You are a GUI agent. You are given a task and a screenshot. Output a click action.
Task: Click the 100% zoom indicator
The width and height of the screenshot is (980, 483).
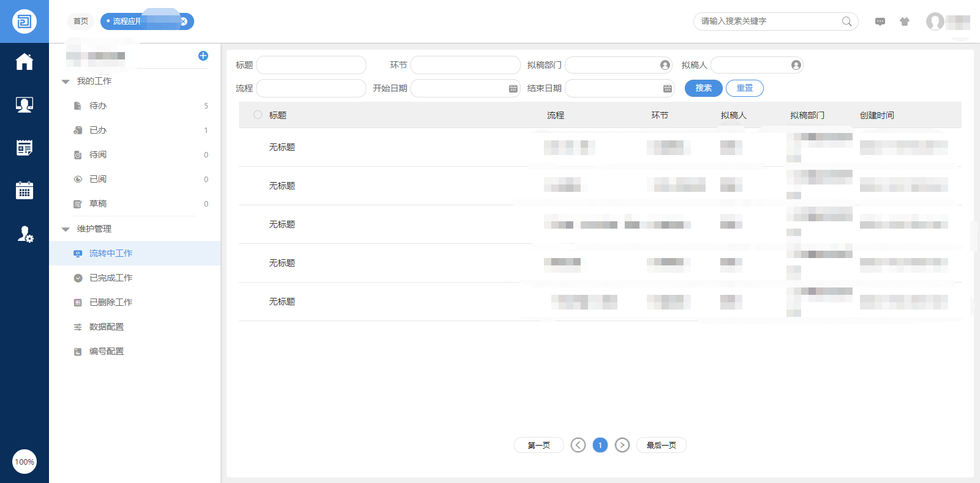pyautogui.click(x=24, y=462)
